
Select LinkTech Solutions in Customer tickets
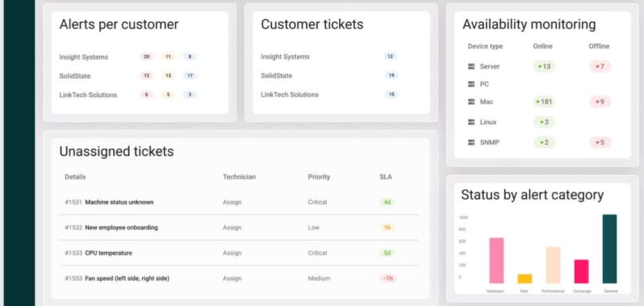point(289,94)
